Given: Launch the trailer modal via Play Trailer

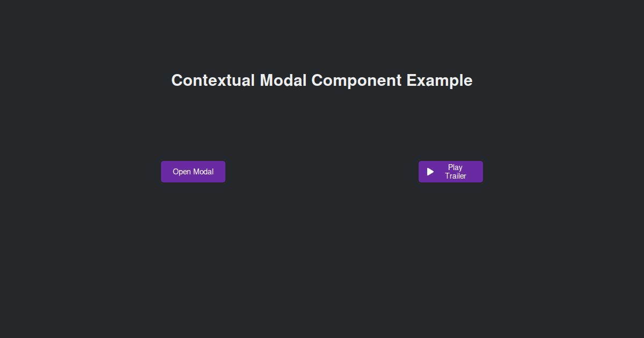Looking at the screenshot, I should (x=451, y=172).
